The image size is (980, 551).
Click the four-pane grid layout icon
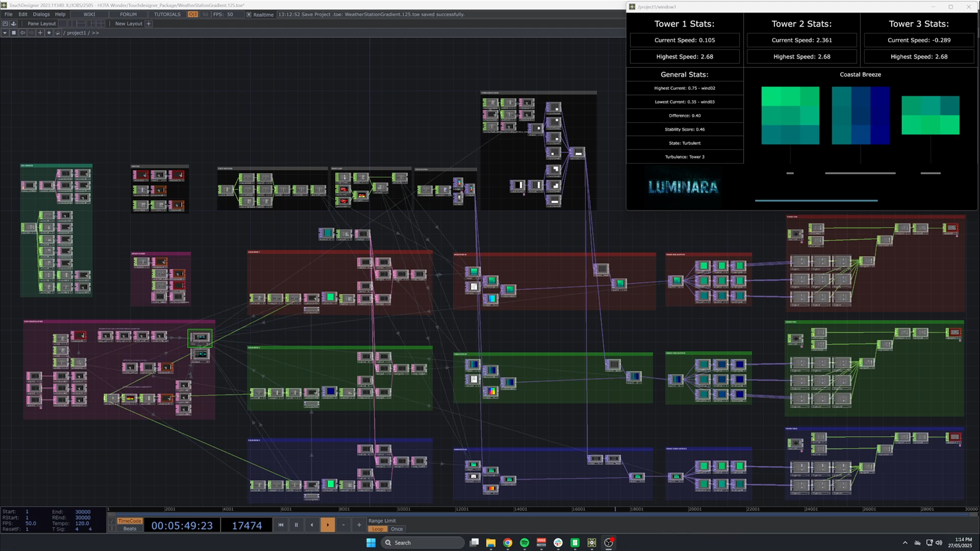click(x=101, y=23)
